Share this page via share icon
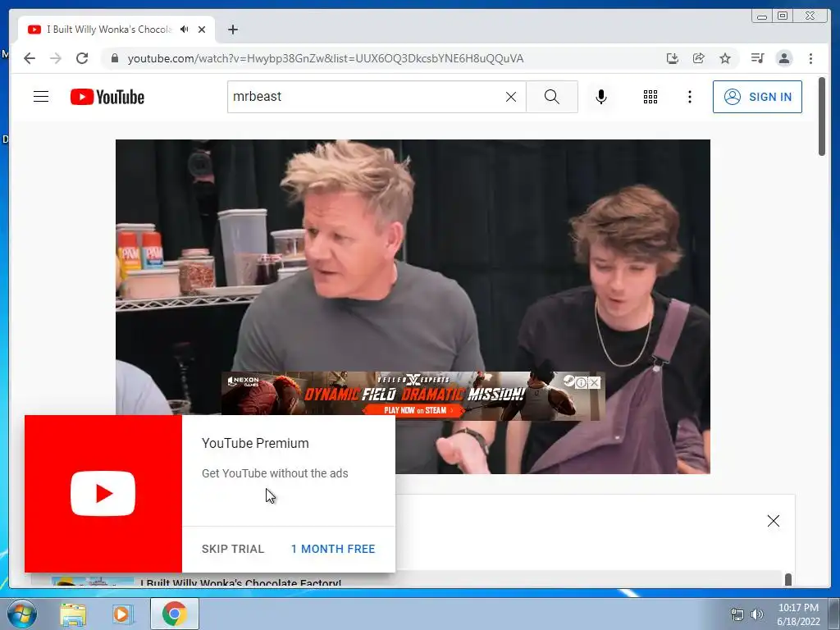Image resolution: width=840 pixels, height=630 pixels. (699, 58)
